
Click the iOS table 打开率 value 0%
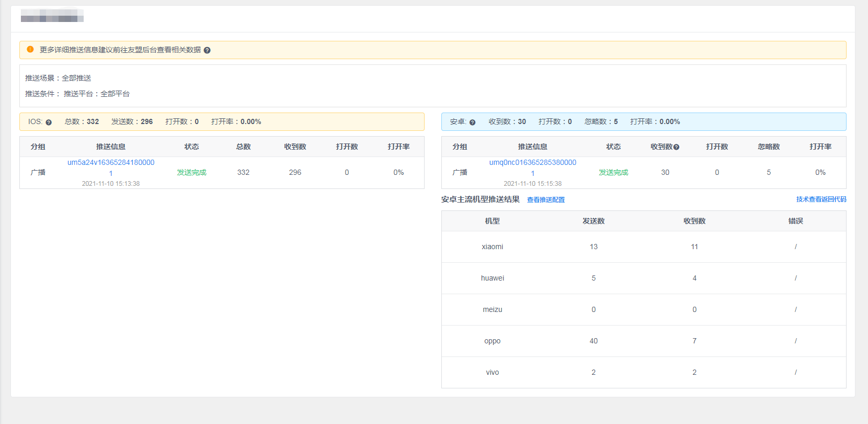(398, 172)
